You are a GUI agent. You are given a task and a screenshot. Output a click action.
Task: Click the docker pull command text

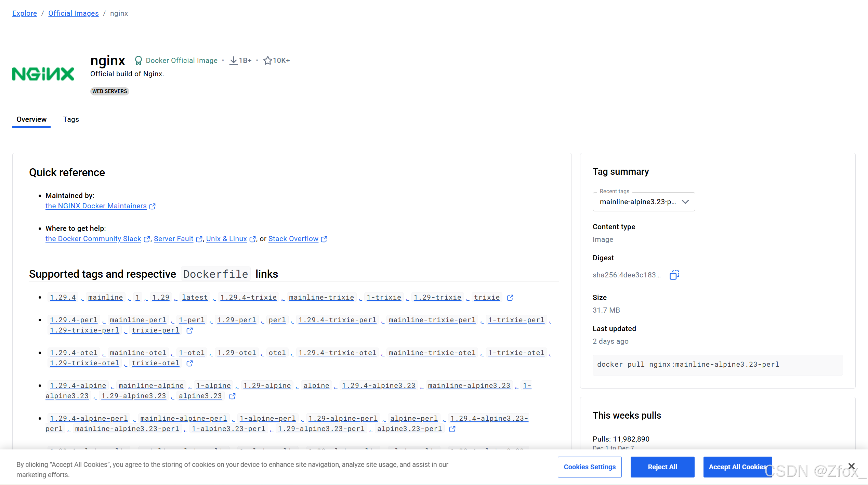[x=688, y=365]
